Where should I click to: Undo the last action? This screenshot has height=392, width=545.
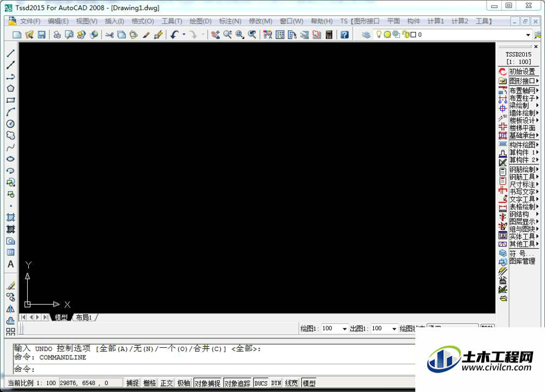pyautogui.click(x=174, y=35)
